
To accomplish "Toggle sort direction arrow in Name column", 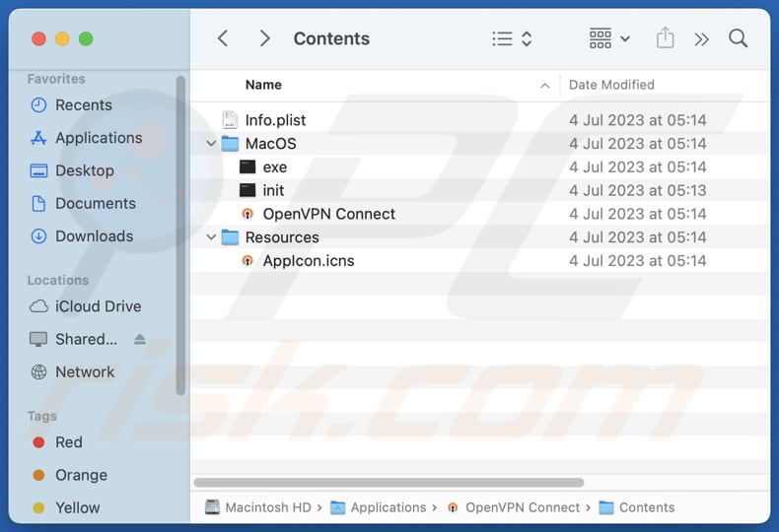I will coord(545,86).
